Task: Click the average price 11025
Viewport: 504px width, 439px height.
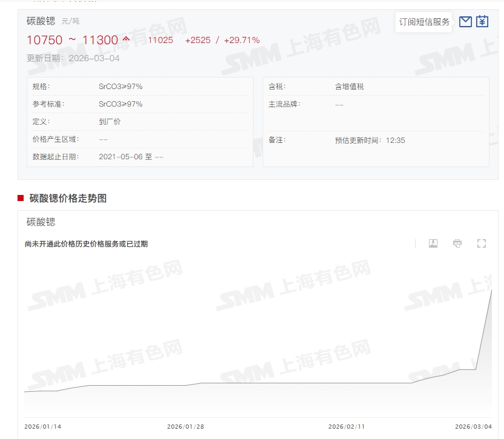Action: [x=160, y=40]
